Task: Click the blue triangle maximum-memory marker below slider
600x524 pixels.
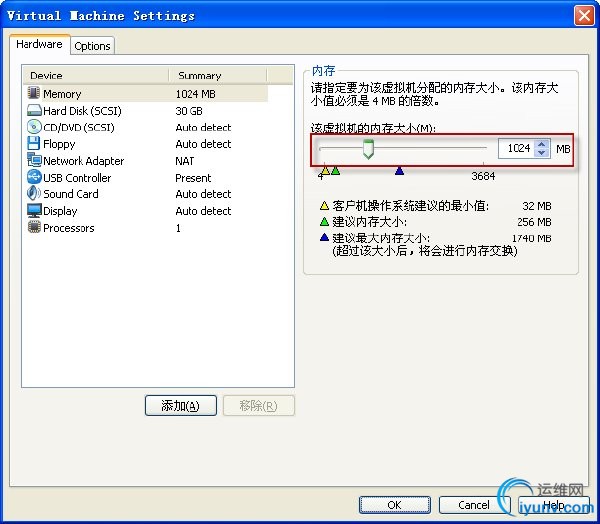Action: tap(399, 170)
